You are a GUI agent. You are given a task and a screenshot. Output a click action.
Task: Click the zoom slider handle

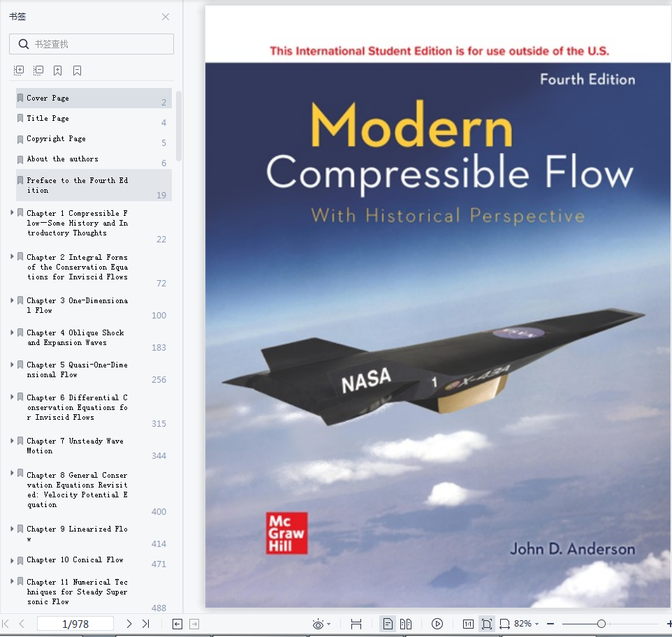tap(601, 624)
